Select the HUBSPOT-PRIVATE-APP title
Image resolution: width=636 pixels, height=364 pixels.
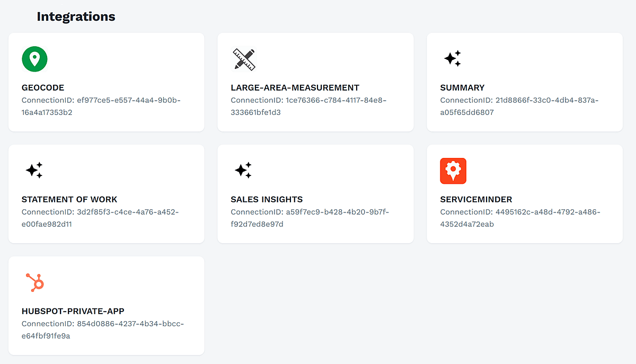click(x=73, y=312)
